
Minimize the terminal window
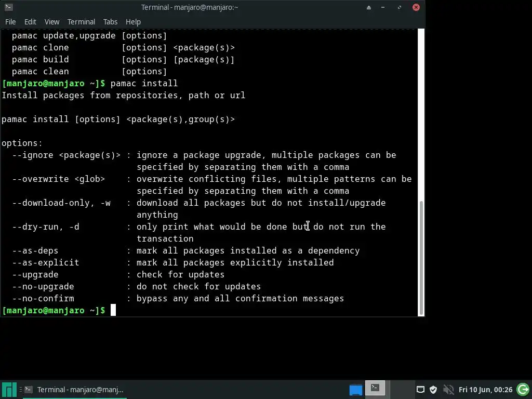click(x=383, y=7)
